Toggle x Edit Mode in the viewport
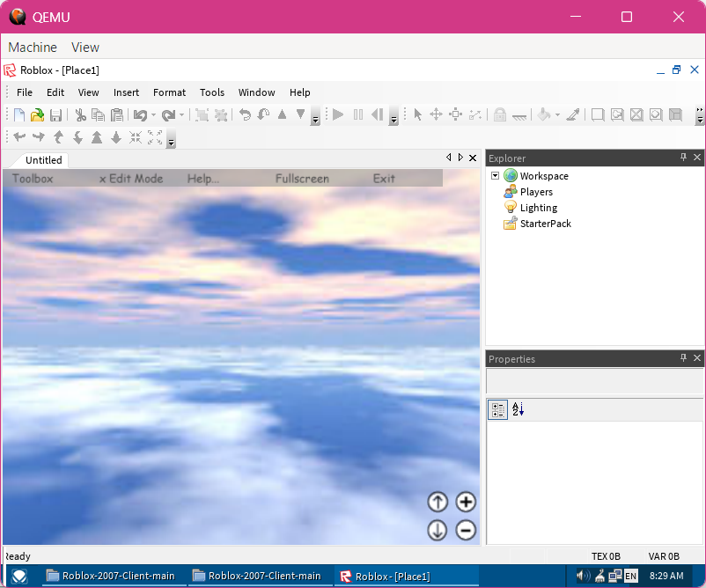 coord(131,179)
